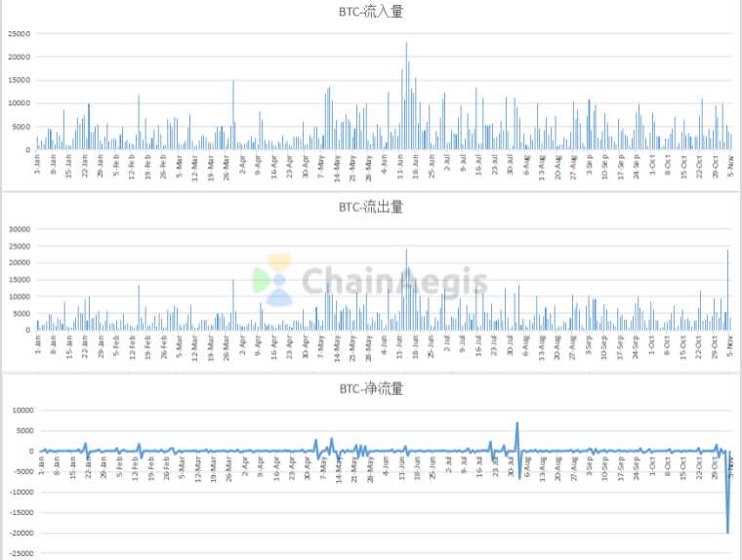Select the BTC-净流量 chart title
The image size is (742, 560).
[370, 388]
